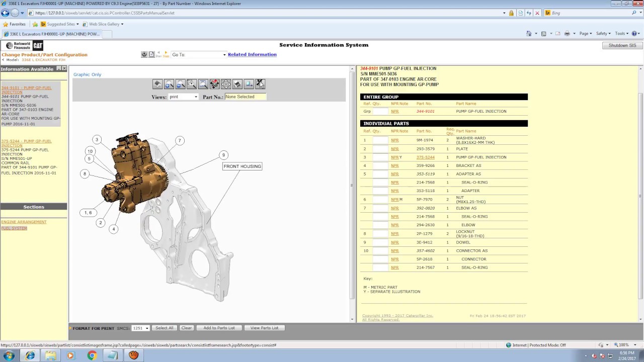644x362 pixels.
Task: Open the IE Page menu dropdown
Action: (585, 34)
